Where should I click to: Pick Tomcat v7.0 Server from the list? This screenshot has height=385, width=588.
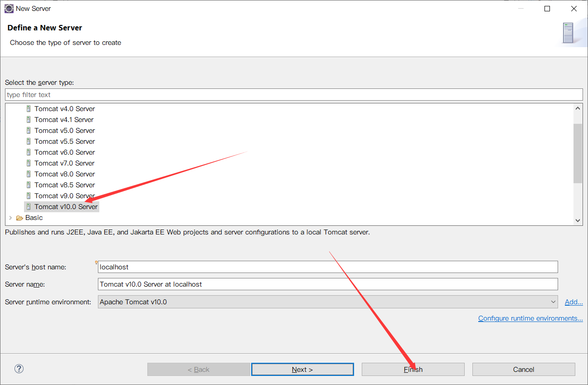[64, 163]
